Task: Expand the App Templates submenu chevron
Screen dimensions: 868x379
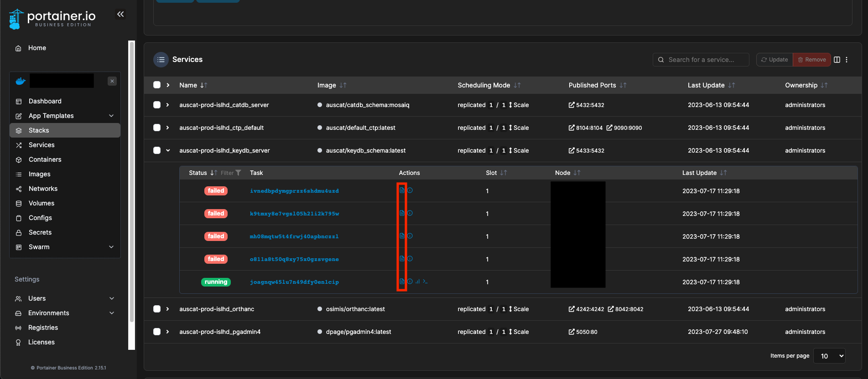Action: [111, 116]
